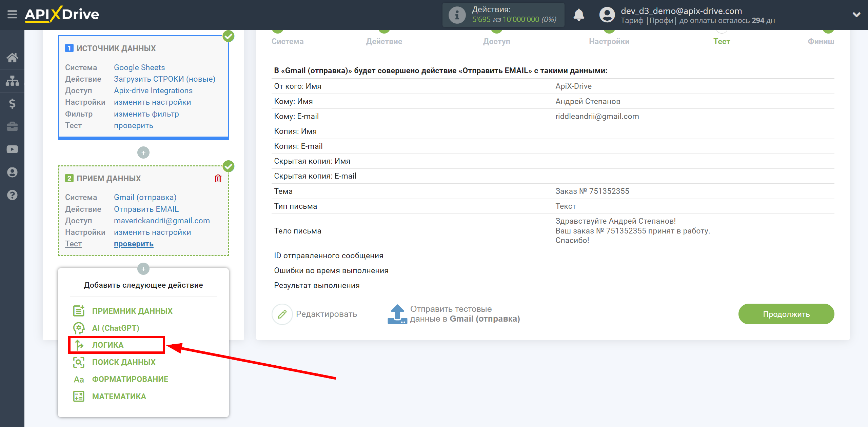Go to Home in sidebar
Viewport: 868px width, 427px height.
click(x=12, y=58)
